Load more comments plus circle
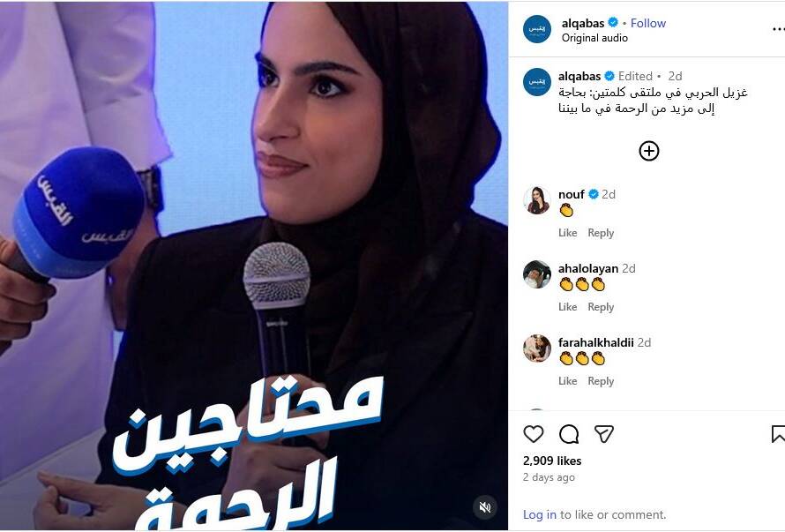785x532 pixels. tap(649, 151)
